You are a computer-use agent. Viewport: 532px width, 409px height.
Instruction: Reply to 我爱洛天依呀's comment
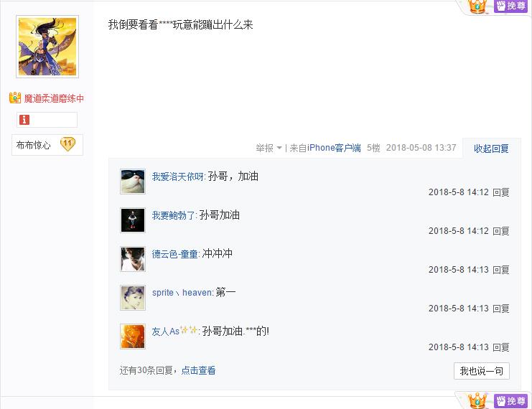(x=501, y=192)
